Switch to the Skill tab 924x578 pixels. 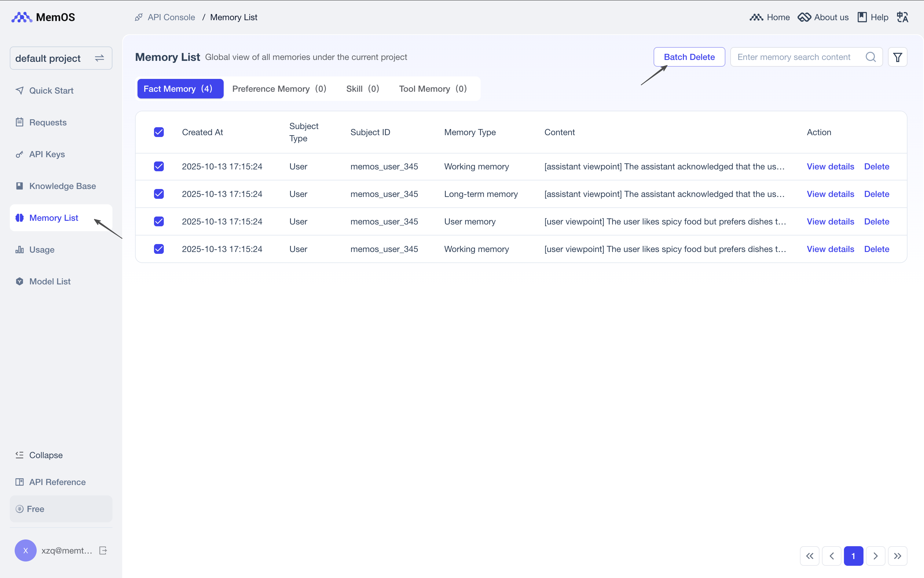[362, 89]
